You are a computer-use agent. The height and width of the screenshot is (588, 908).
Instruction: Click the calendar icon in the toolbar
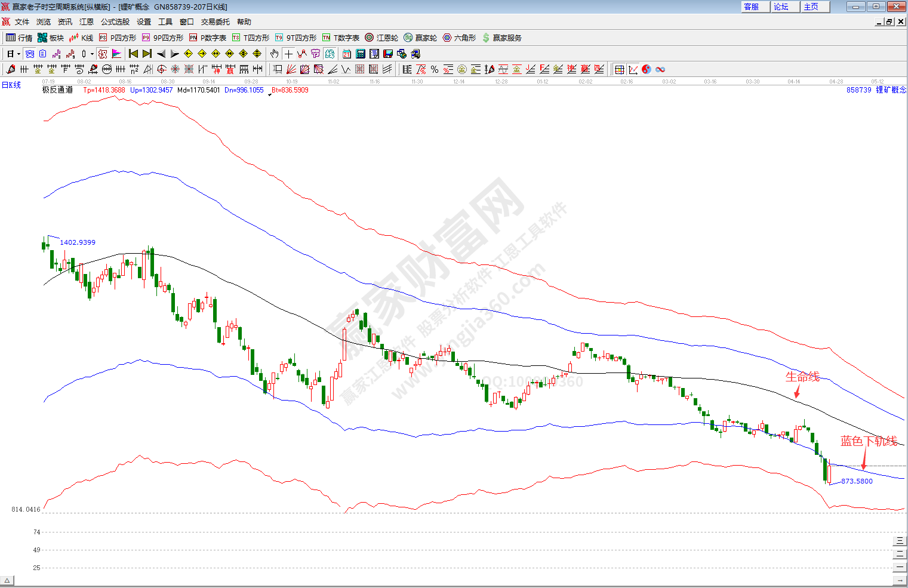(x=346, y=54)
